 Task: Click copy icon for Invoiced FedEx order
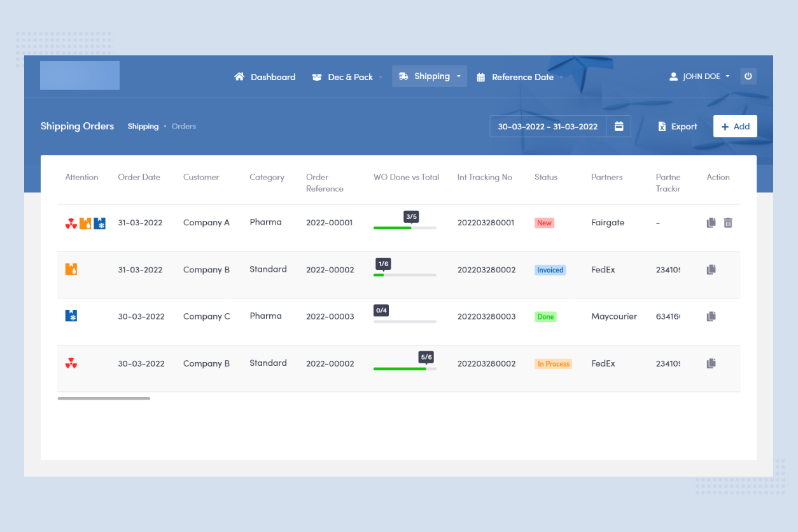pyautogui.click(x=711, y=270)
